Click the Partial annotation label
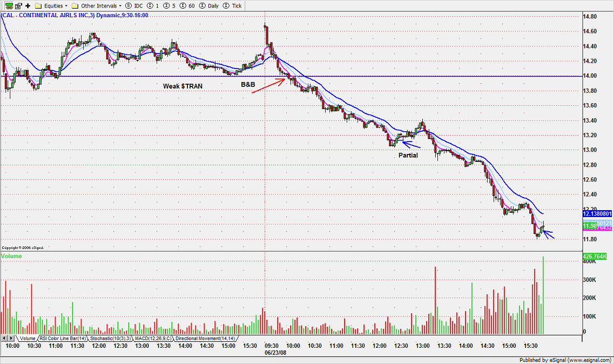 point(408,155)
